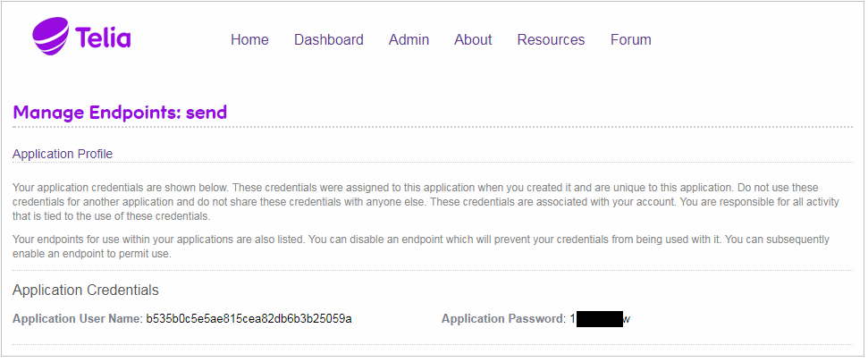This screenshot has width=868, height=362.
Task: Click the Application Profile section title
Action: [63, 154]
